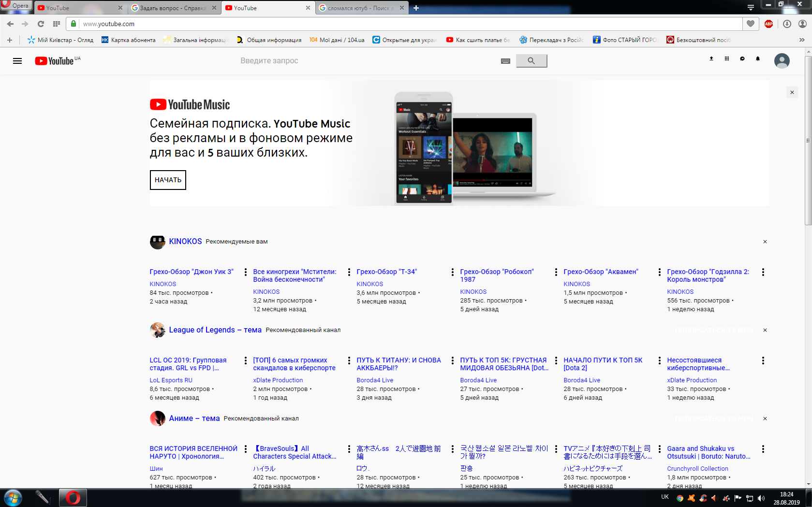Screen dimensions: 812x507
Task: Open video "Грехо-Обзор Аквамен"
Action: tap(601, 272)
